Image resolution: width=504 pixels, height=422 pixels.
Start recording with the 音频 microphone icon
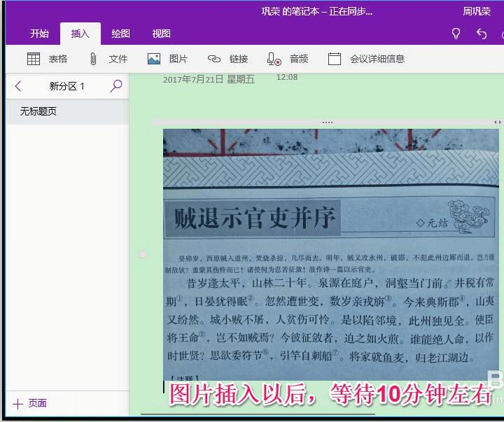[274, 59]
